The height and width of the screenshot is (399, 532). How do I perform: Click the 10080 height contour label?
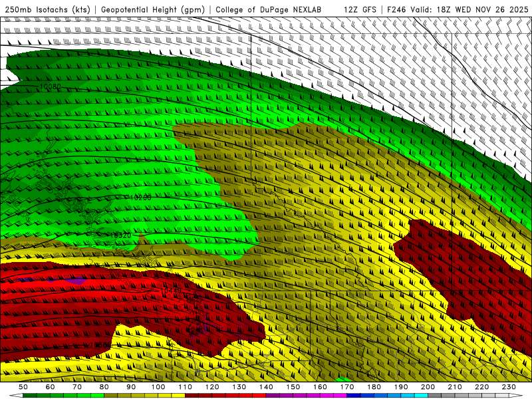click(x=51, y=86)
